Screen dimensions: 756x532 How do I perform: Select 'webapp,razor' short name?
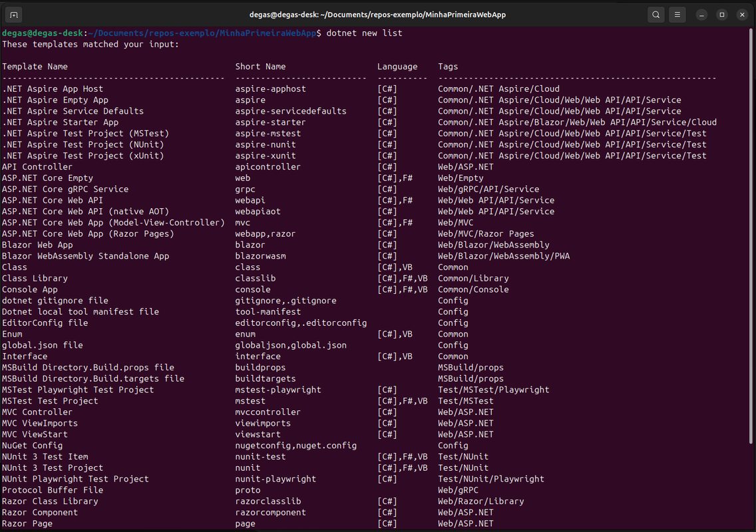click(x=266, y=233)
